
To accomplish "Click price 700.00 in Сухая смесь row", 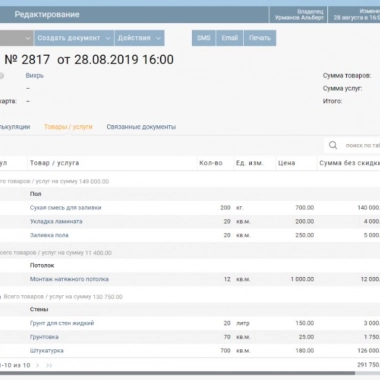I will (305, 208).
